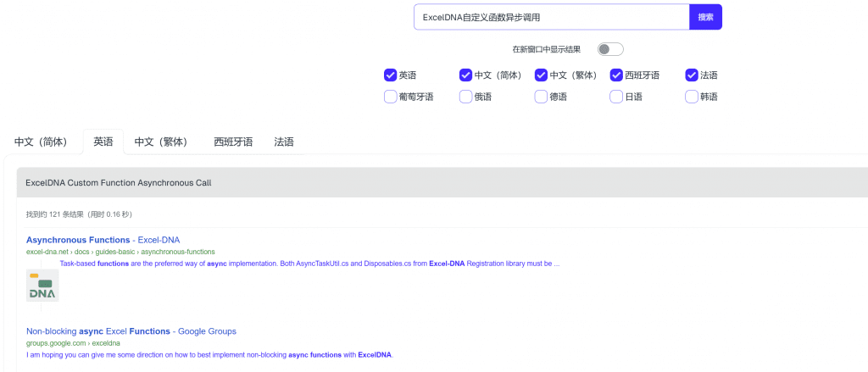Open the 法语 results tab
Image resolution: width=868 pixels, height=372 pixels.
284,142
